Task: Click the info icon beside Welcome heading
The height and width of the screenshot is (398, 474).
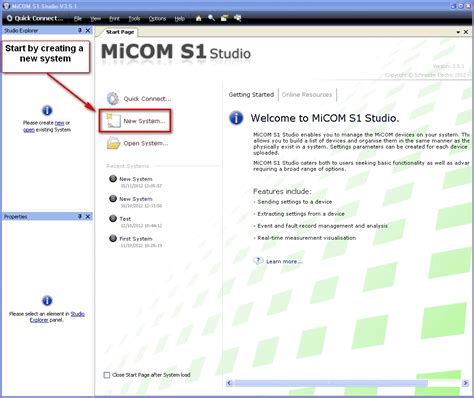Action: click(x=236, y=118)
